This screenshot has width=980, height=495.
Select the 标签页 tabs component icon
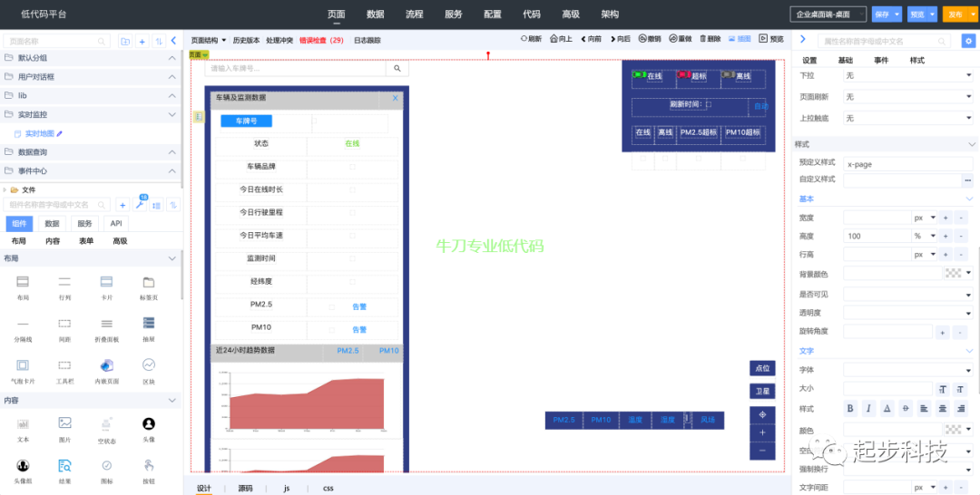tap(149, 282)
